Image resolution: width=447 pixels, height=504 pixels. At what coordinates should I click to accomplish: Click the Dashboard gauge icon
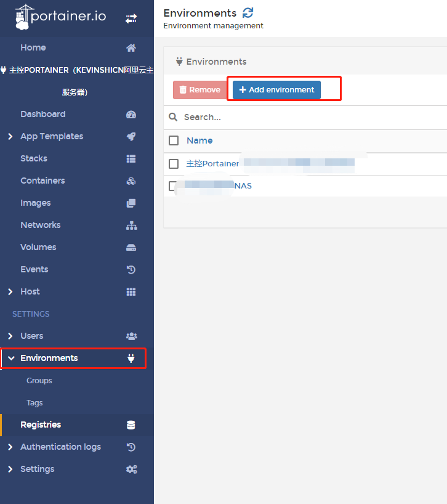click(x=131, y=115)
